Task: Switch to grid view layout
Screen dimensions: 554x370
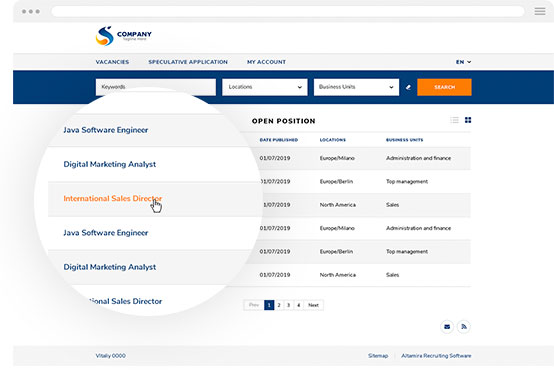Action: tap(468, 120)
